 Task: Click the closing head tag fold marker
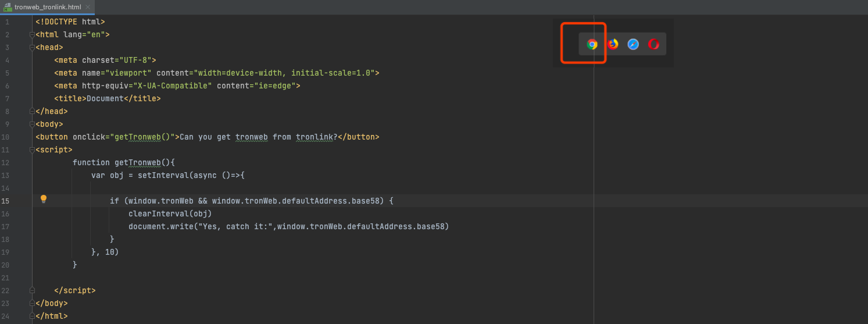(33, 112)
